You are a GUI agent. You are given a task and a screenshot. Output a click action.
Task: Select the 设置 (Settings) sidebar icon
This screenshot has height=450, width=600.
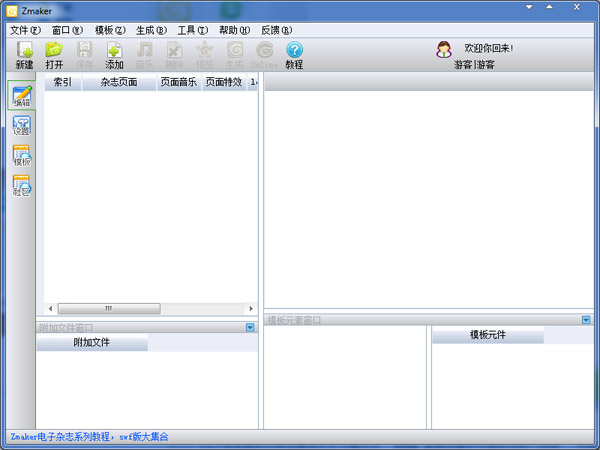pyautogui.click(x=21, y=126)
